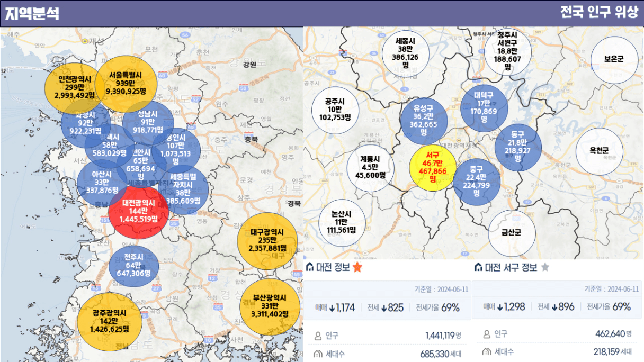Select the 보은군 bubble
644x362 pixels.
pos(614,60)
